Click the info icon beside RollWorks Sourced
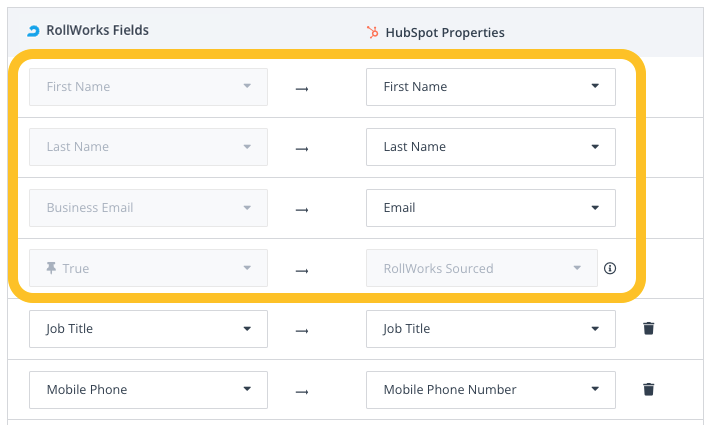The width and height of the screenshot is (712, 425). [610, 268]
